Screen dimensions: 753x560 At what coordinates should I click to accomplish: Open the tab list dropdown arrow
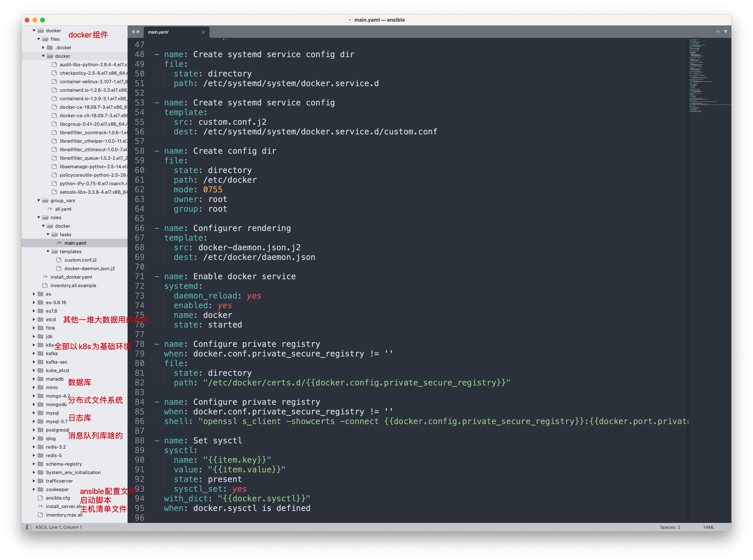pos(726,32)
